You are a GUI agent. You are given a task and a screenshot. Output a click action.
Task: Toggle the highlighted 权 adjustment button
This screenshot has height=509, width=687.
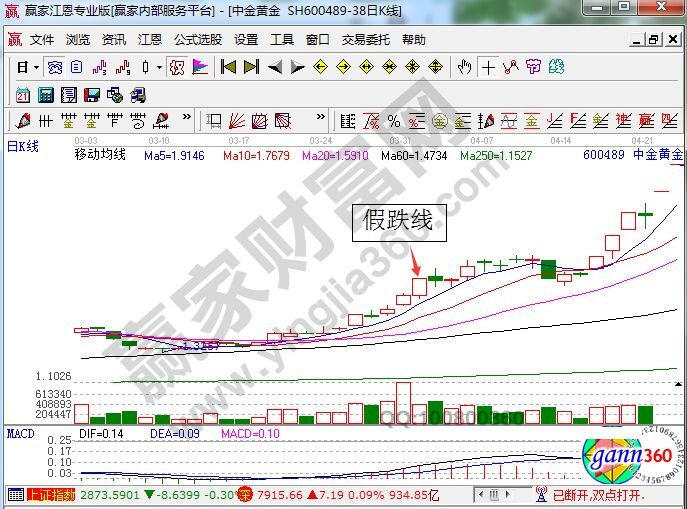(176, 68)
